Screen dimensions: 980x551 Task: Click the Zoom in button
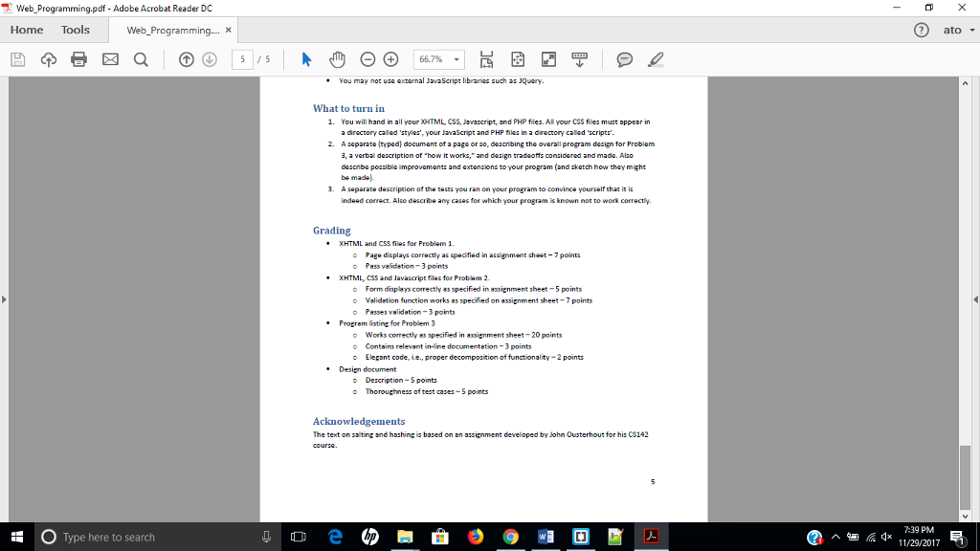[390, 58]
